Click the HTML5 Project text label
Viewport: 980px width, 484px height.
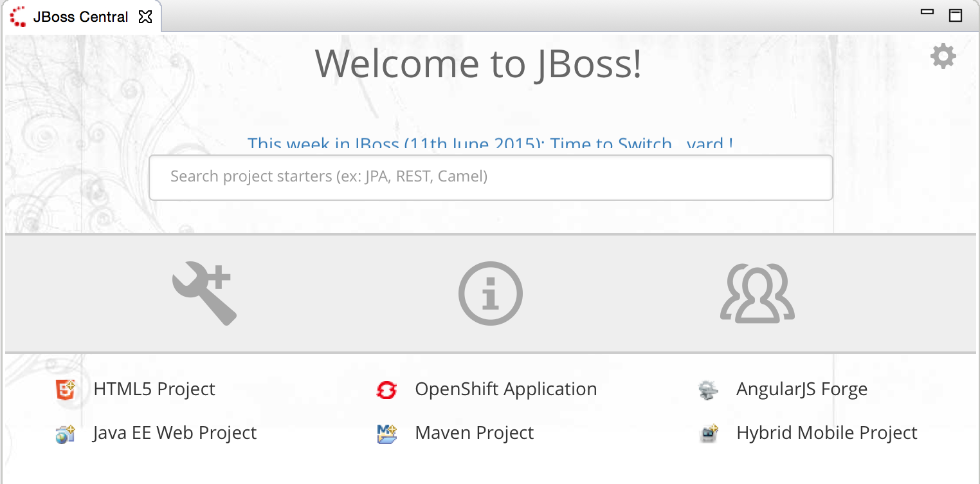click(x=154, y=389)
